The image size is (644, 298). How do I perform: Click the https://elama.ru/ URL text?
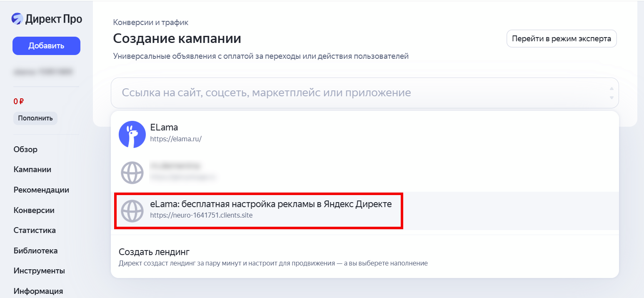pyautogui.click(x=176, y=139)
